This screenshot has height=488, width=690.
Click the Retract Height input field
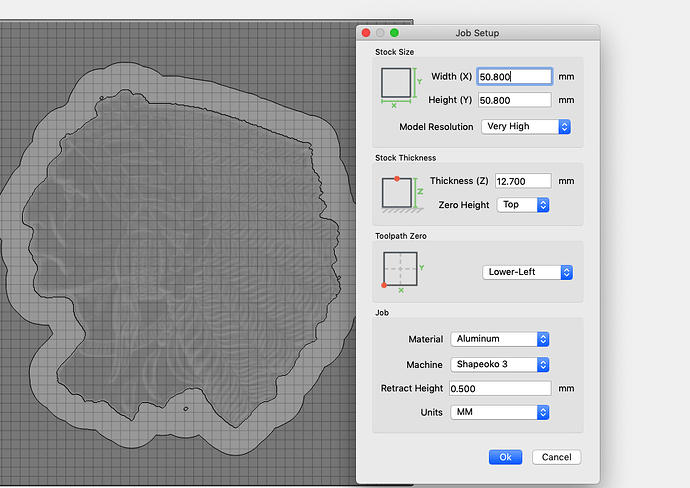point(500,388)
